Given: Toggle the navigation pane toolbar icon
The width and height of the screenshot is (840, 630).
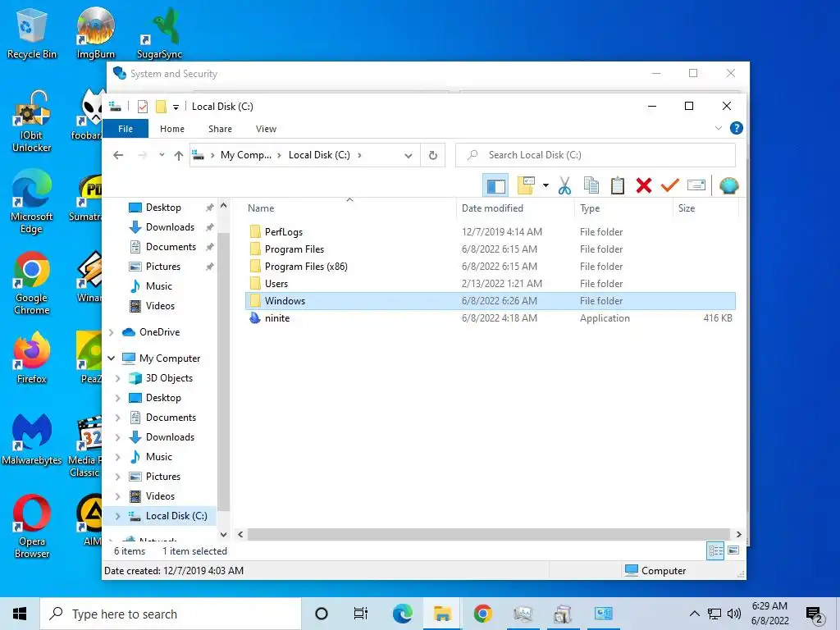Looking at the screenshot, I should (x=495, y=186).
